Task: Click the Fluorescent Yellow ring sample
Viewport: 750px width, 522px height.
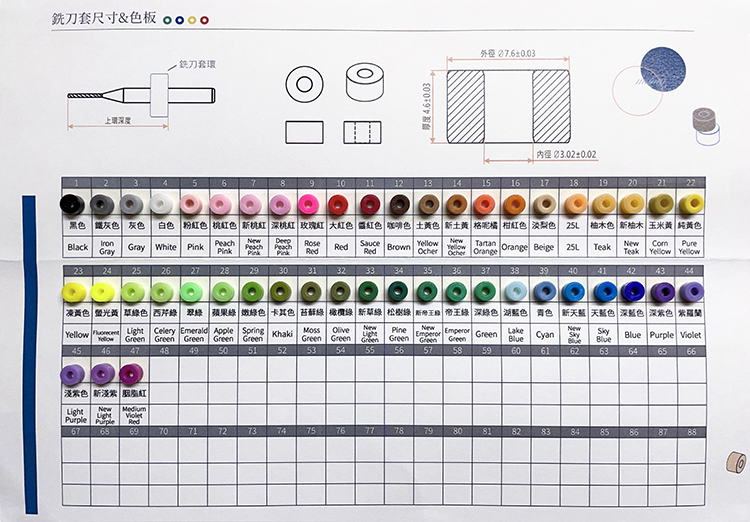Action: 105,291
